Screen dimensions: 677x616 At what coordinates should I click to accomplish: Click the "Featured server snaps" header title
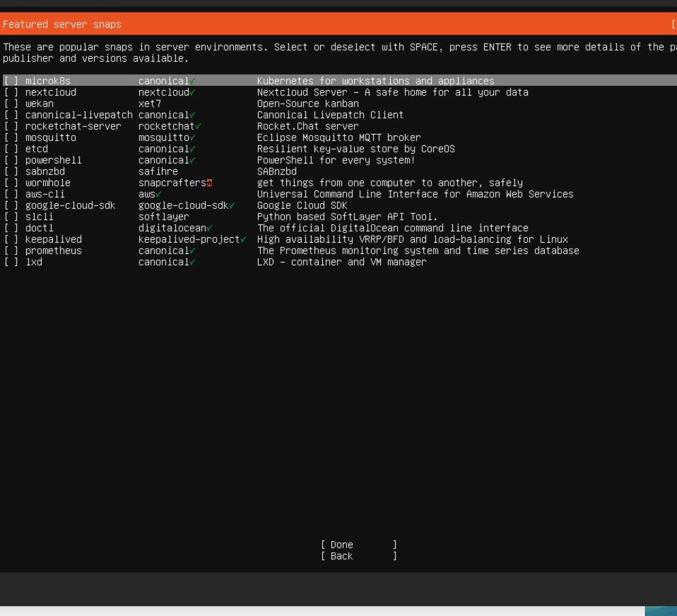click(62, 25)
